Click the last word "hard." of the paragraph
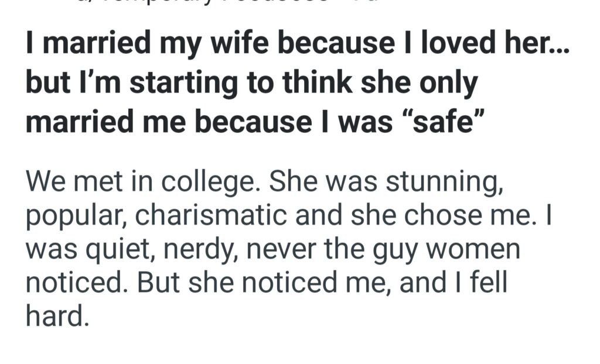The height and width of the screenshot is (364, 600). (58, 316)
